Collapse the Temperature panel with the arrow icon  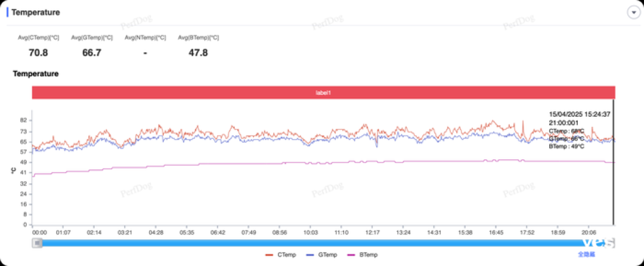633,12
